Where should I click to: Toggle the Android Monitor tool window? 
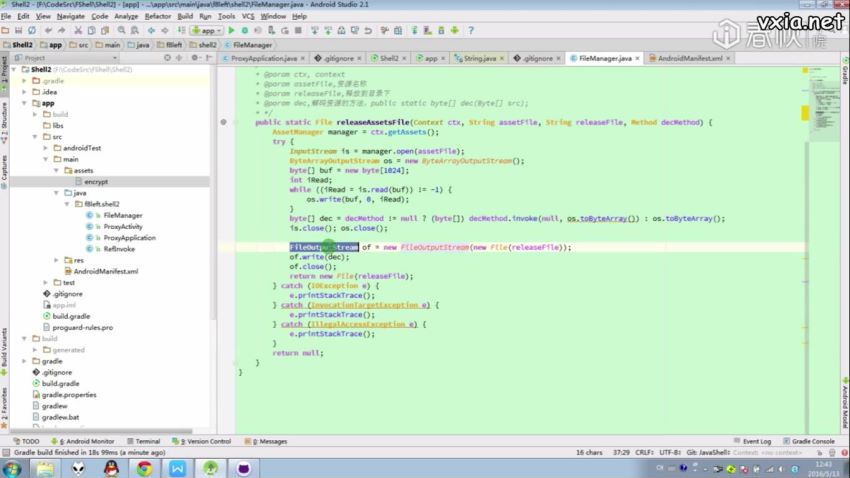click(x=88, y=441)
